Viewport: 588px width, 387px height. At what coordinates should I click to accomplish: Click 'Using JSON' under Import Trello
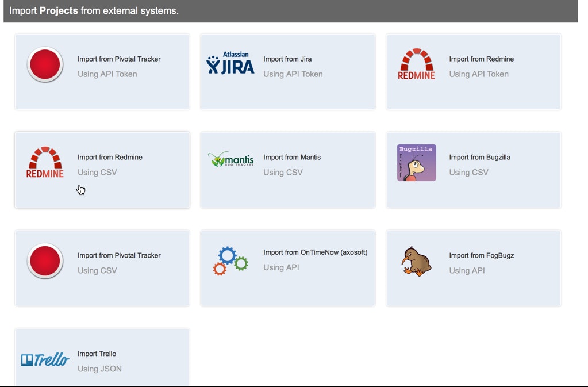click(x=99, y=369)
